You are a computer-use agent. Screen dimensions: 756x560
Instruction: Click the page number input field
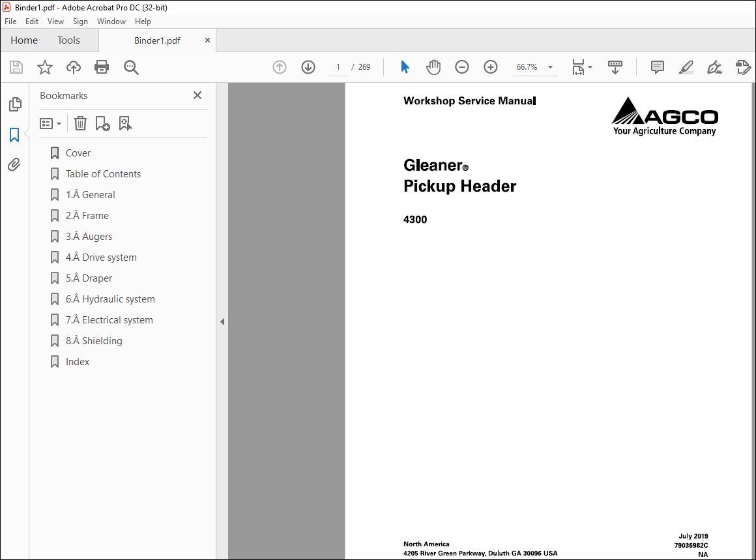pos(338,67)
